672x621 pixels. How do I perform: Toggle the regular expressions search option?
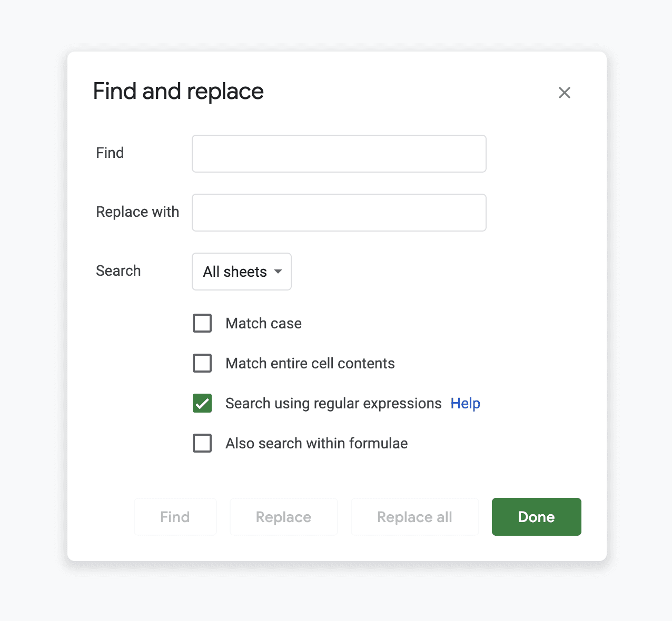click(x=202, y=403)
